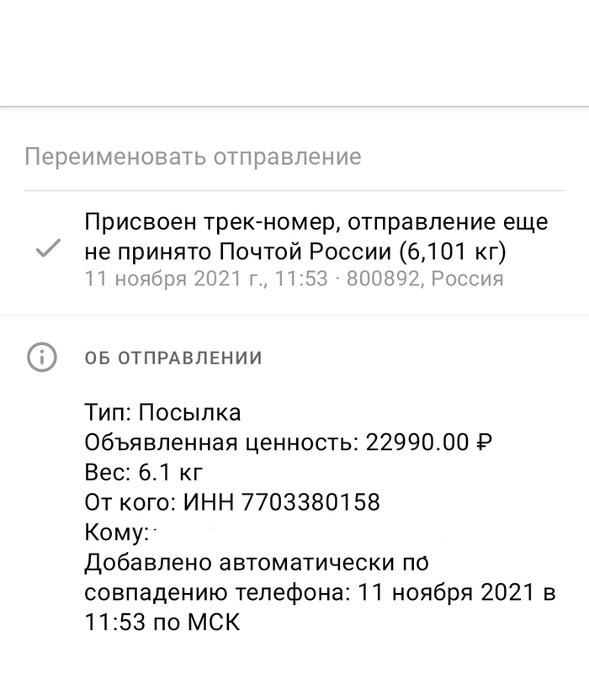This screenshot has width=589, height=700.
Task: Click the ИНН 7703380158 sender number
Action: (282, 502)
